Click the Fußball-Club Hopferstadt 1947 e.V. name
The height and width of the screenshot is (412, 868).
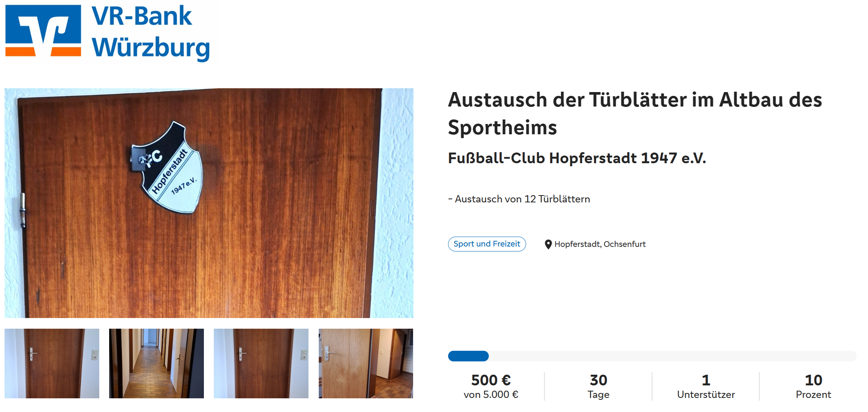[x=577, y=158]
